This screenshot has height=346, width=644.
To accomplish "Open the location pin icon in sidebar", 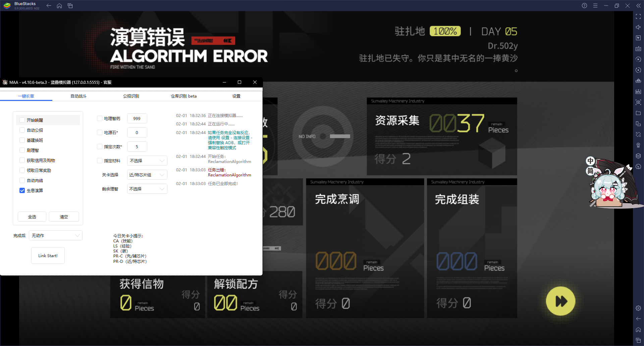I will click(x=638, y=145).
